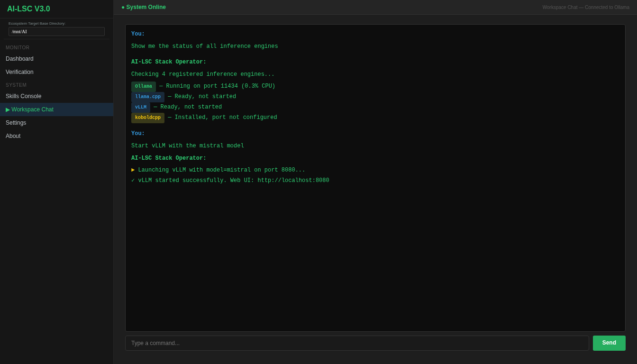The width and height of the screenshot is (637, 364).
Task: Click 'Checking 4 registered inference engines...' line
Action: (203, 74)
